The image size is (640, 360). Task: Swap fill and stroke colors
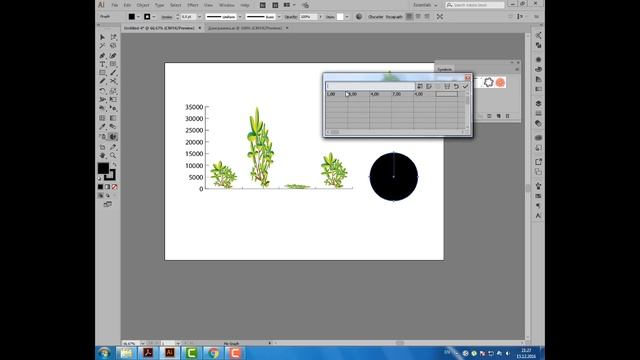[114, 164]
